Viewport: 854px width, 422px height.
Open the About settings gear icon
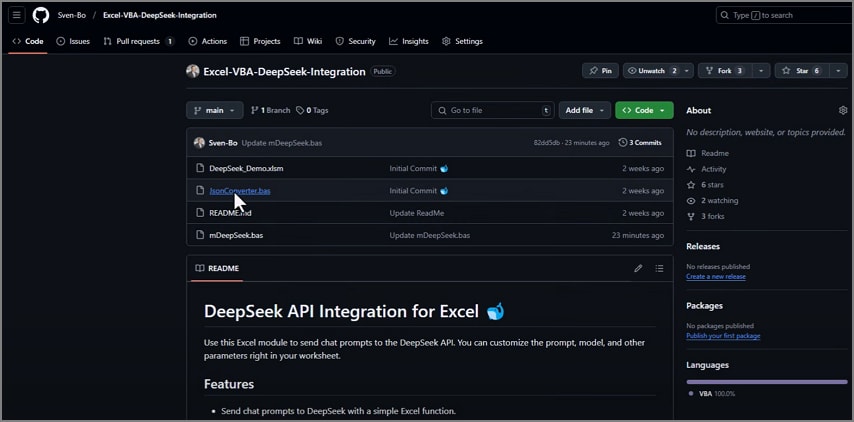pos(843,111)
